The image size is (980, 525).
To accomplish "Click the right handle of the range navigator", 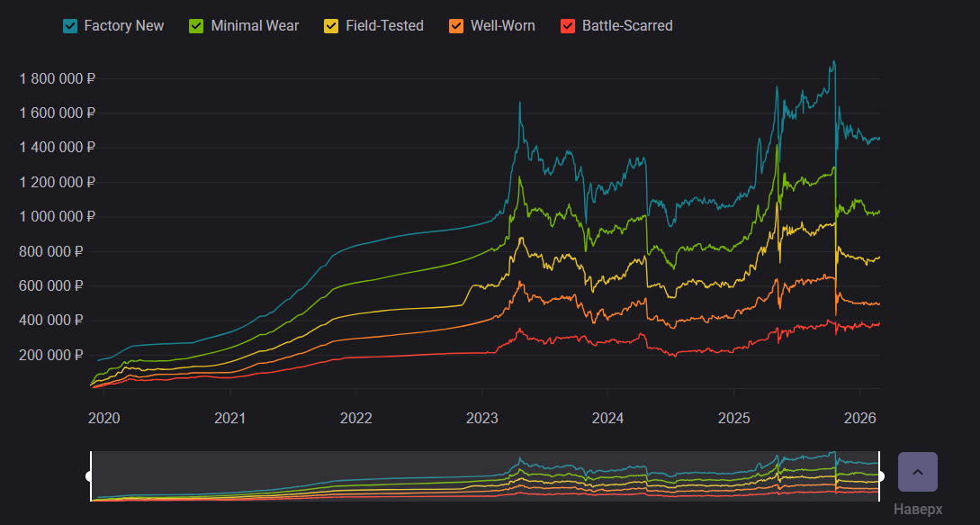I will click(879, 475).
